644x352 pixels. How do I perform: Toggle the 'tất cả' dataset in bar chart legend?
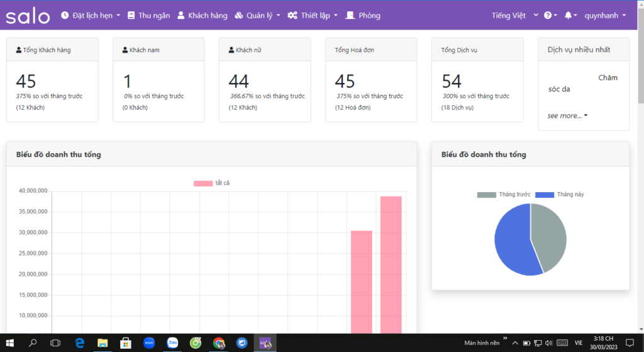pos(212,183)
